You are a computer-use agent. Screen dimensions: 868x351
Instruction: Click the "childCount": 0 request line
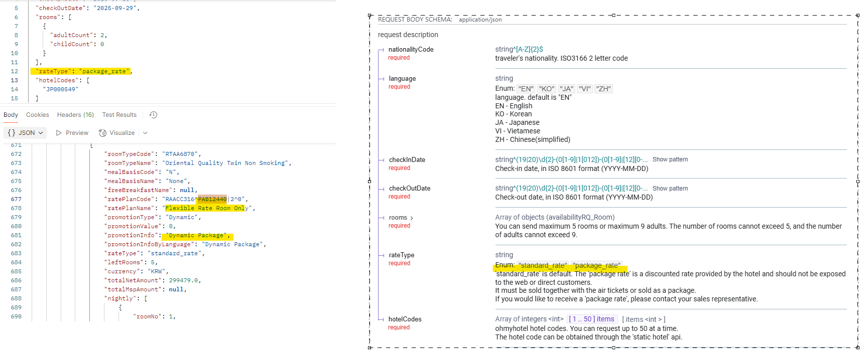77,44
